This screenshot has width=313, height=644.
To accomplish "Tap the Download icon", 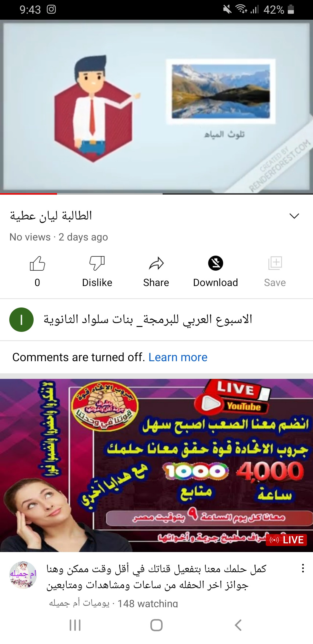I will point(216,263).
